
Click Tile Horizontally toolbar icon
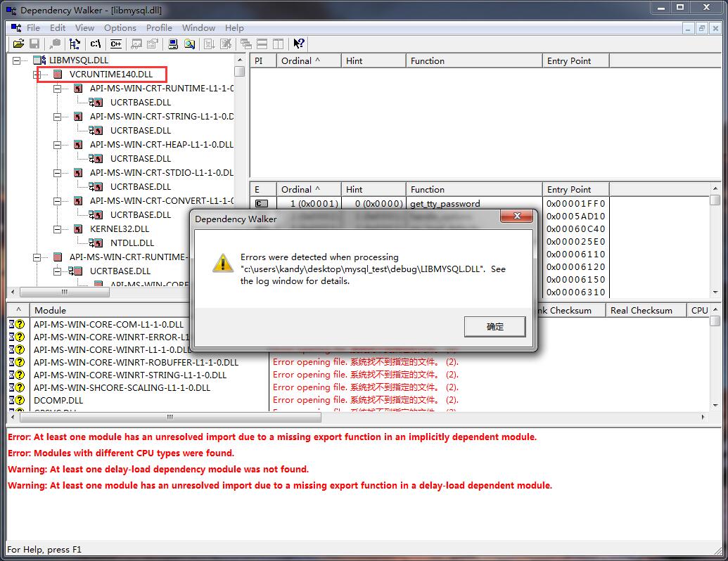point(262,44)
